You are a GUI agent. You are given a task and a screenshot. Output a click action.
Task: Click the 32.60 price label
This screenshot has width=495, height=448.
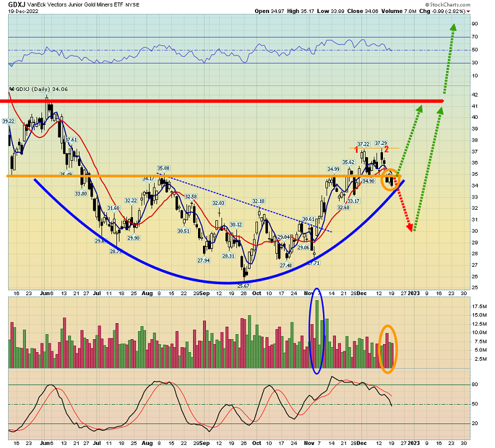(343, 208)
